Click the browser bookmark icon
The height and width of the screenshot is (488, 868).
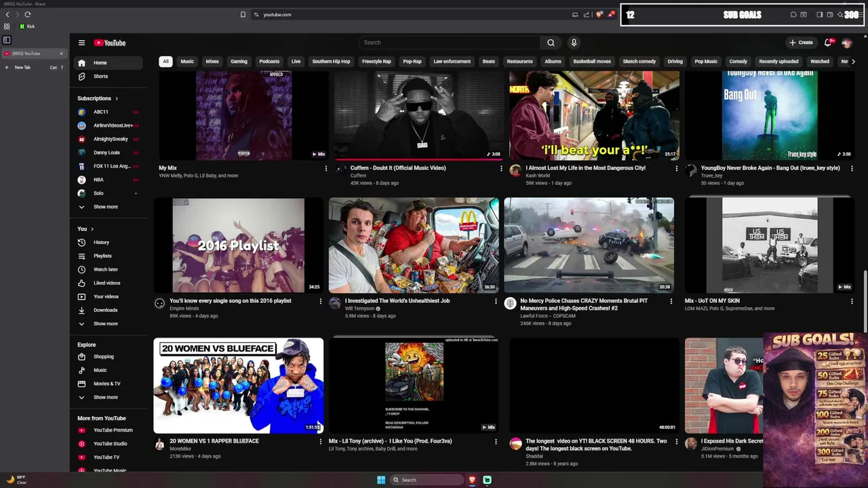243,14
